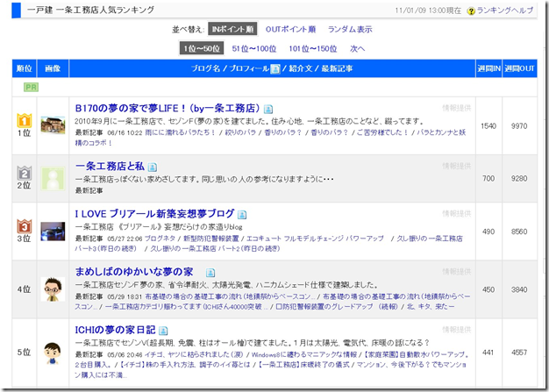549x392 pixels.
Task: Open article 防犯警報装置のグレードアップ（続報）
Action: tap(337, 307)
